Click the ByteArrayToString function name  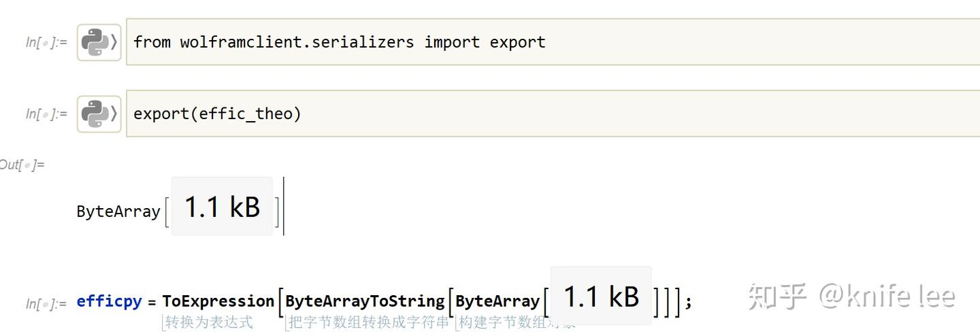point(364,301)
